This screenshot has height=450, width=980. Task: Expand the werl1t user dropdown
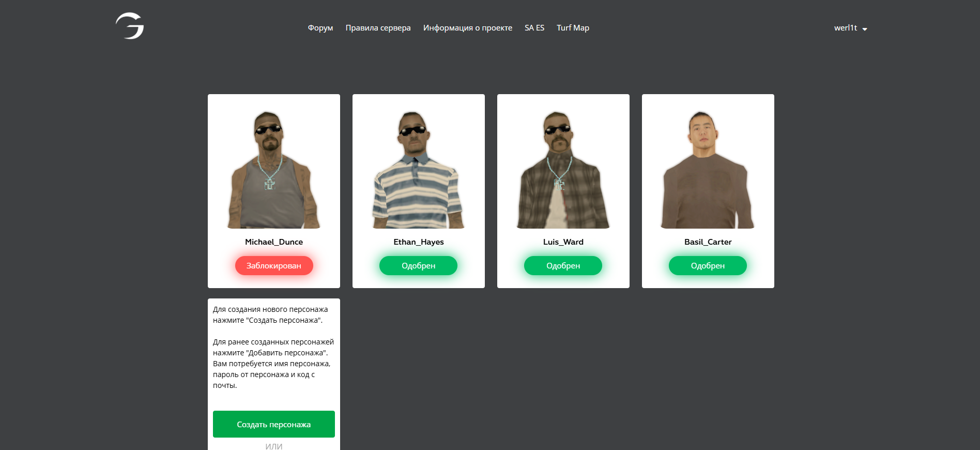[x=850, y=28]
